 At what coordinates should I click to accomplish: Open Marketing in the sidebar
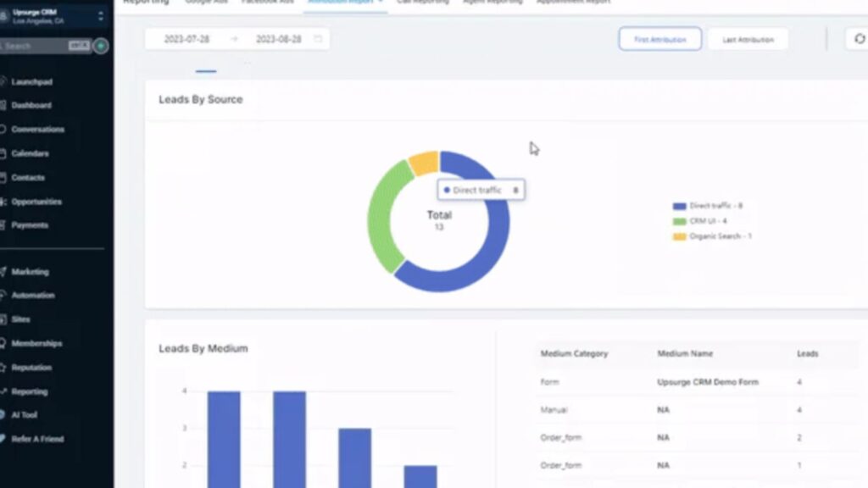tap(30, 272)
